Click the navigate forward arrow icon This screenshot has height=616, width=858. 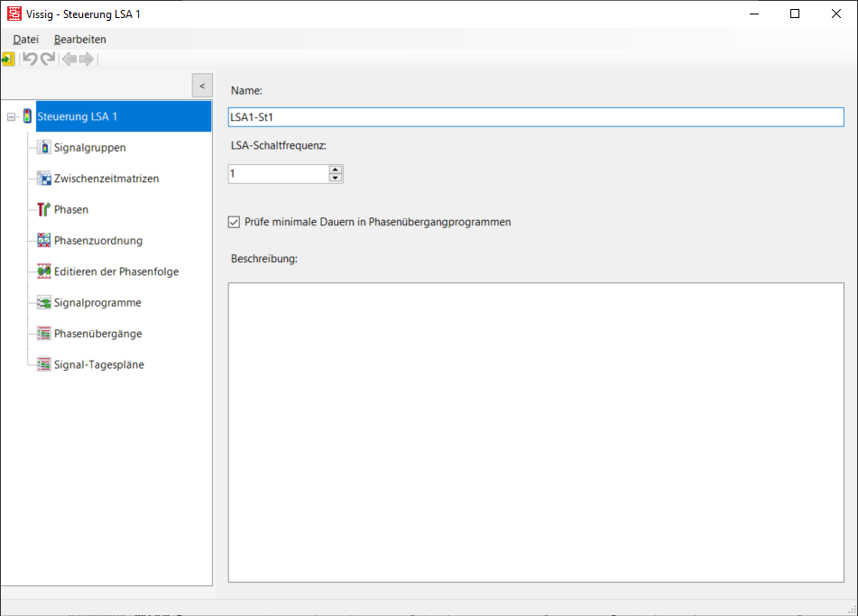(87, 59)
